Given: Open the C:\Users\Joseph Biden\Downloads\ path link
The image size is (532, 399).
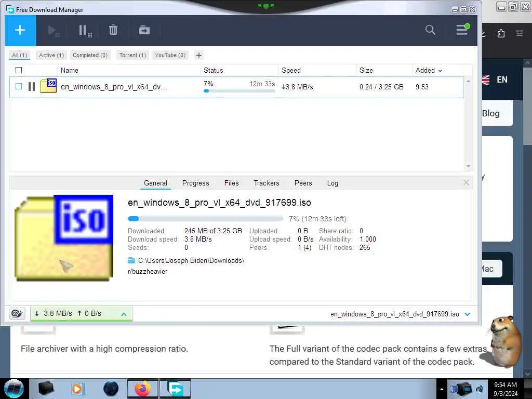Looking at the screenshot, I should [191, 261].
